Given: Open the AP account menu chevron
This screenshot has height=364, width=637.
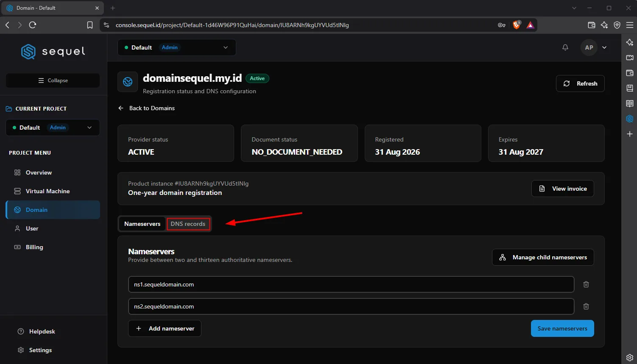Looking at the screenshot, I should tap(604, 47).
